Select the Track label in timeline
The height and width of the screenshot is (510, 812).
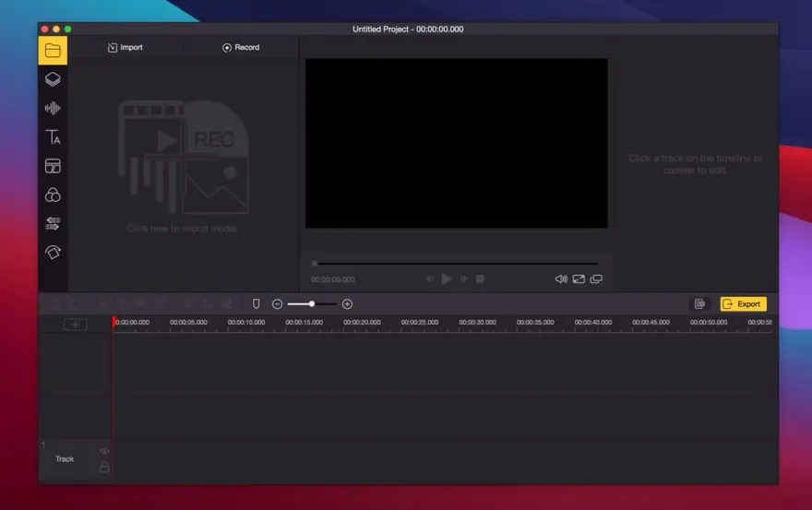tap(65, 459)
